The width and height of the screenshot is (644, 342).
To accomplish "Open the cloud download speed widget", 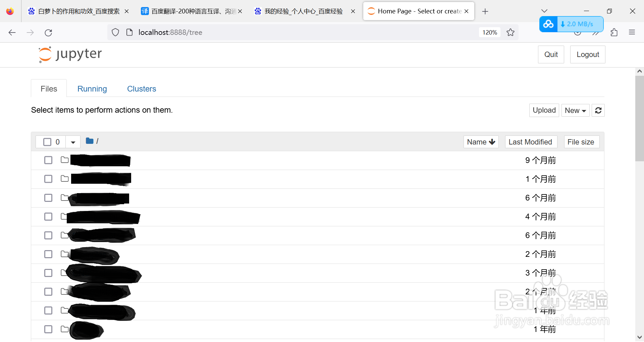I will tap(571, 24).
